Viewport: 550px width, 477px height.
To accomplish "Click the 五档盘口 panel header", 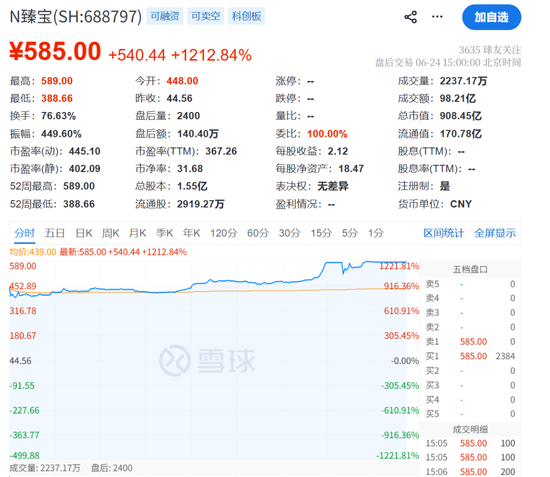I will pos(470,269).
